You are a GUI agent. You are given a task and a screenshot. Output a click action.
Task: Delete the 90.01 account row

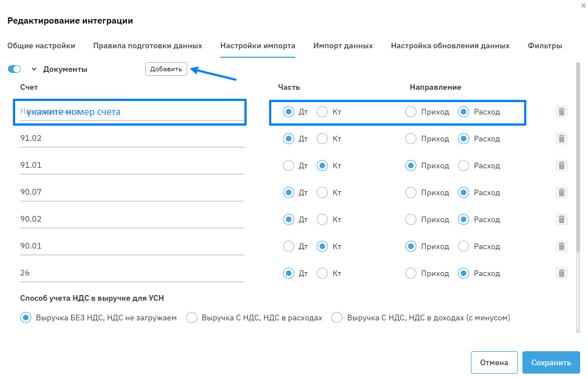point(561,246)
